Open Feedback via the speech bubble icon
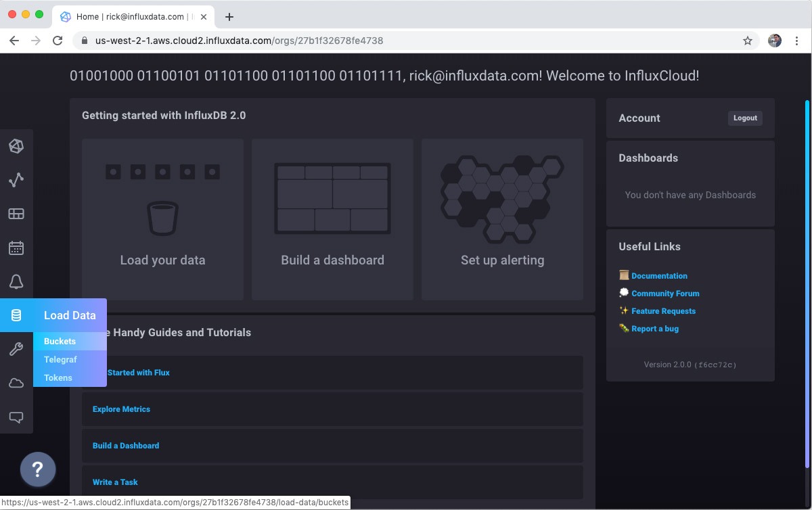 (x=17, y=417)
